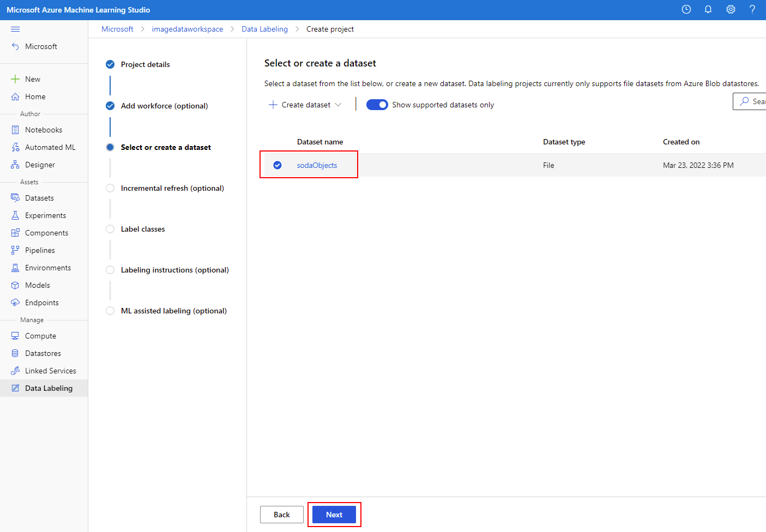
Task: Go to ML assisted labeling (optional) step
Action: tap(174, 311)
